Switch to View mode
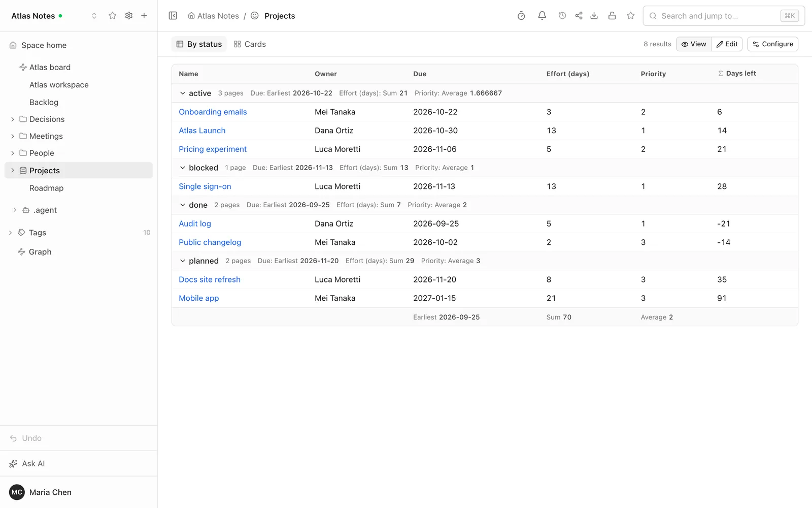 pos(694,44)
